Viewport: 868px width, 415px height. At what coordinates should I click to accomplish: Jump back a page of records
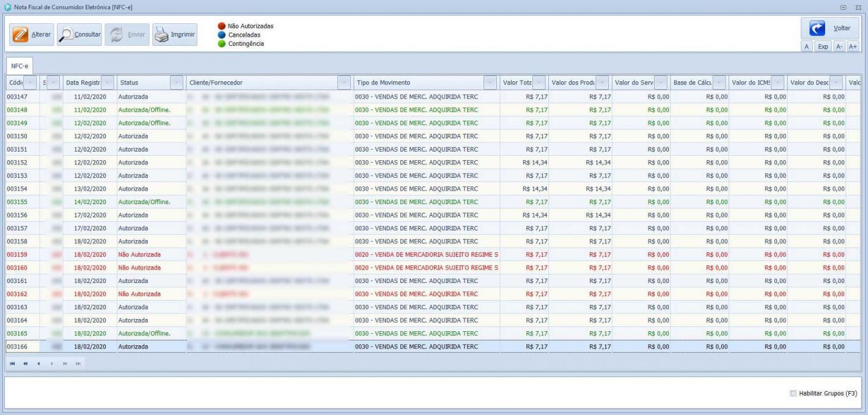(x=26, y=363)
